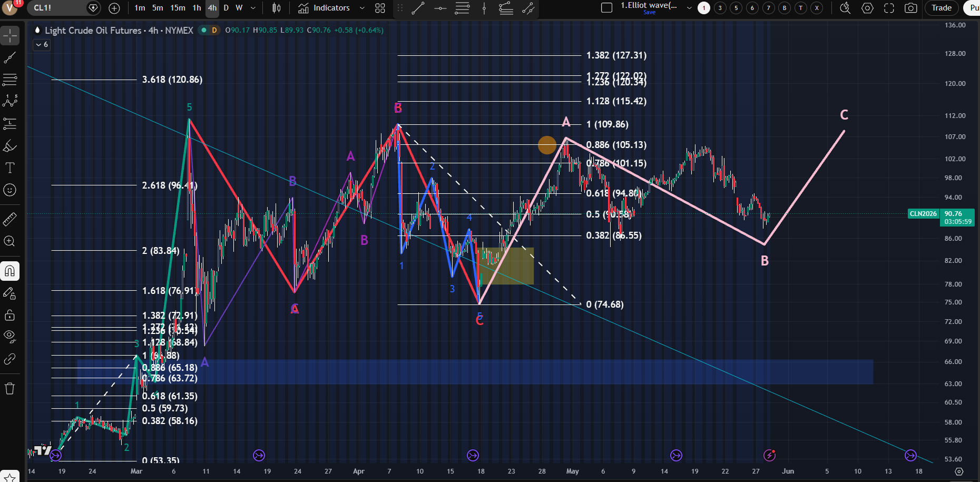Pick horizontal line from the floating toolbar
The image size is (980, 482).
click(440, 8)
